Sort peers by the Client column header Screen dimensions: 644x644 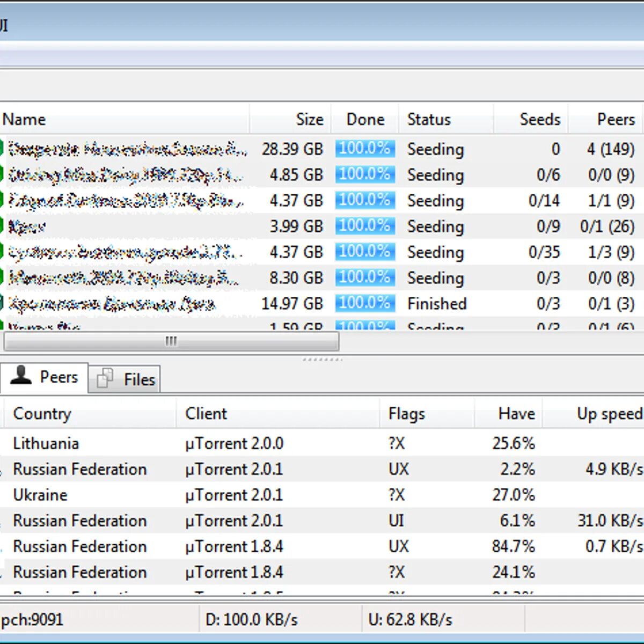278,413
